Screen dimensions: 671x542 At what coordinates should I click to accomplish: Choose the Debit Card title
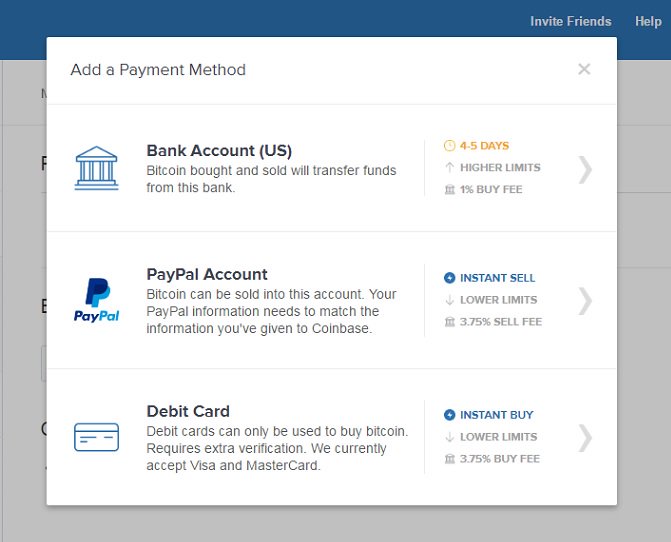(x=188, y=411)
